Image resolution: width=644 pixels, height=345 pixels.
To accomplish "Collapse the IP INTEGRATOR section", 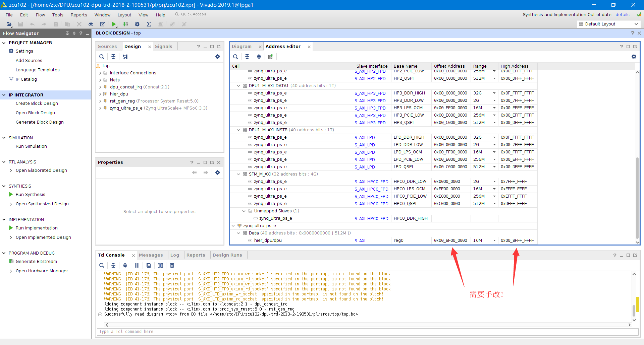I will coord(4,95).
